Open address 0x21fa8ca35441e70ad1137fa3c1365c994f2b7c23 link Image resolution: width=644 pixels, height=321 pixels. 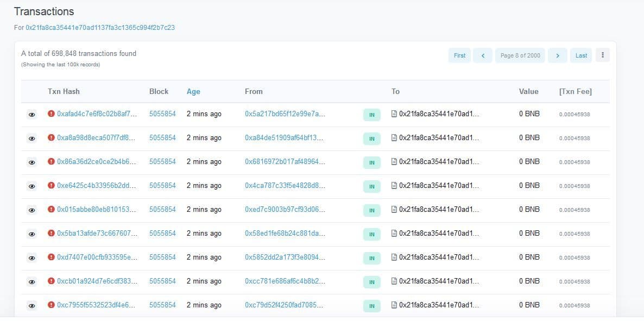point(100,27)
